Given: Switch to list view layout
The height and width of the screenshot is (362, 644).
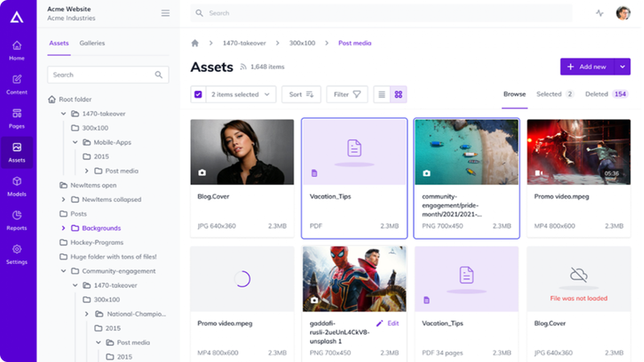Looking at the screenshot, I should (x=382, y=94).
